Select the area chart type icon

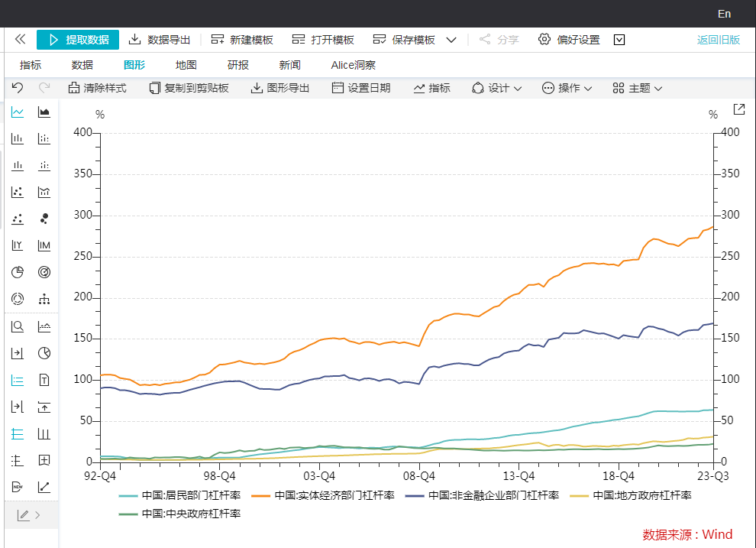[44, 112]
